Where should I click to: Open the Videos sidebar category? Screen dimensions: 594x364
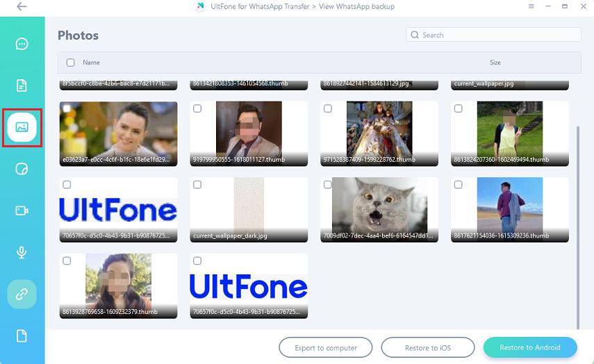pyautogui.click(x=22, y=210)
